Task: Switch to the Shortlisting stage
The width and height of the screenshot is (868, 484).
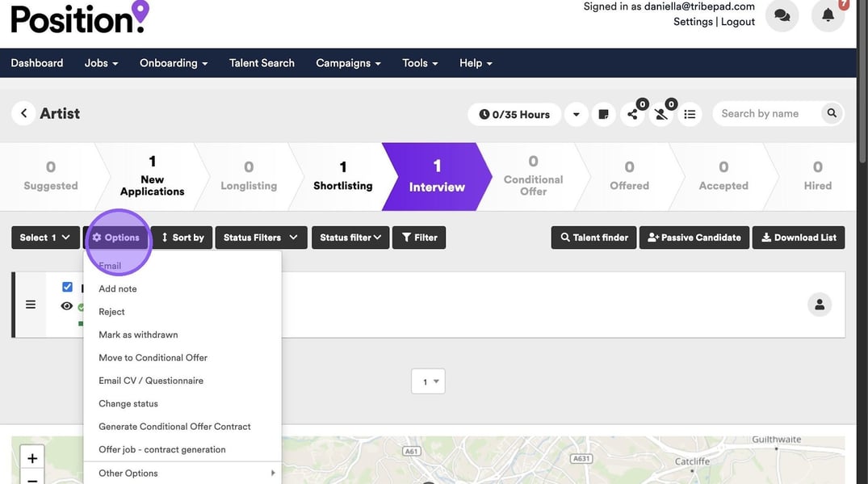Action: coord(342,175)
